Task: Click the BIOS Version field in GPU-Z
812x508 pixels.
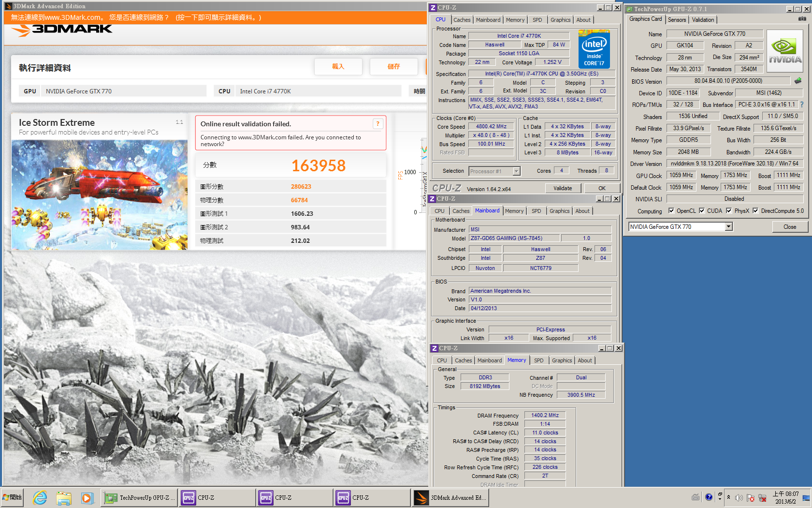Action: (728, 81)
